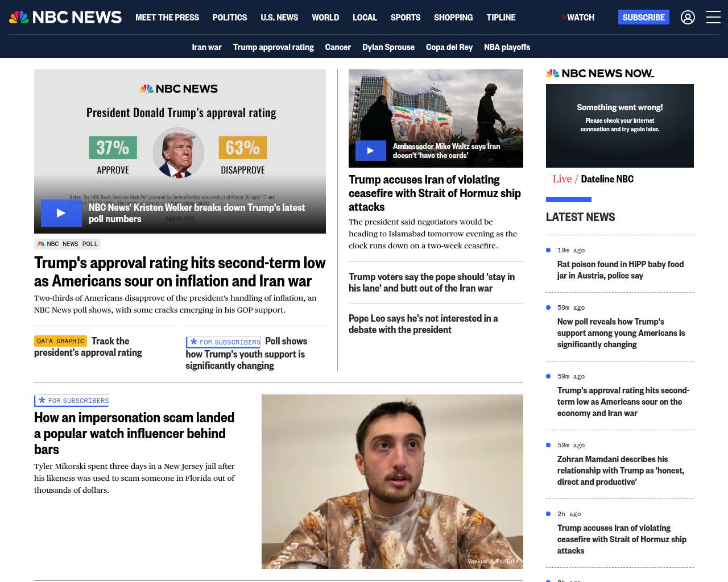This screenshot has height=582, width=728.
Task: Click the Latest News heading
Action: (x=580, y=217)
